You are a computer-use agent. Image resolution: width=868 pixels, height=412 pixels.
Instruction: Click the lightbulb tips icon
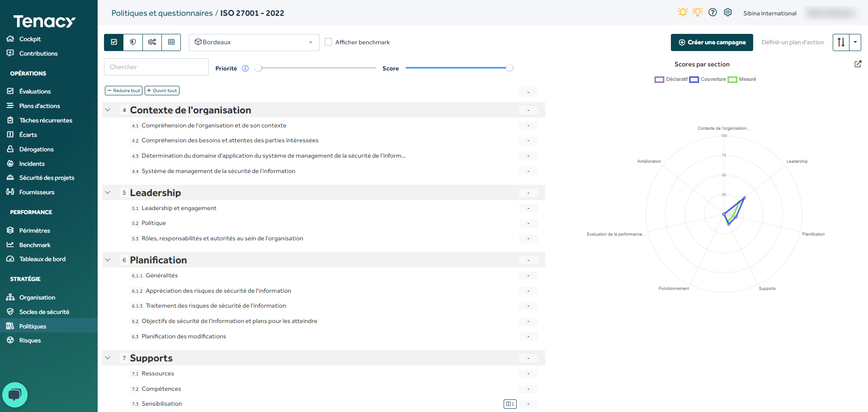698,13
